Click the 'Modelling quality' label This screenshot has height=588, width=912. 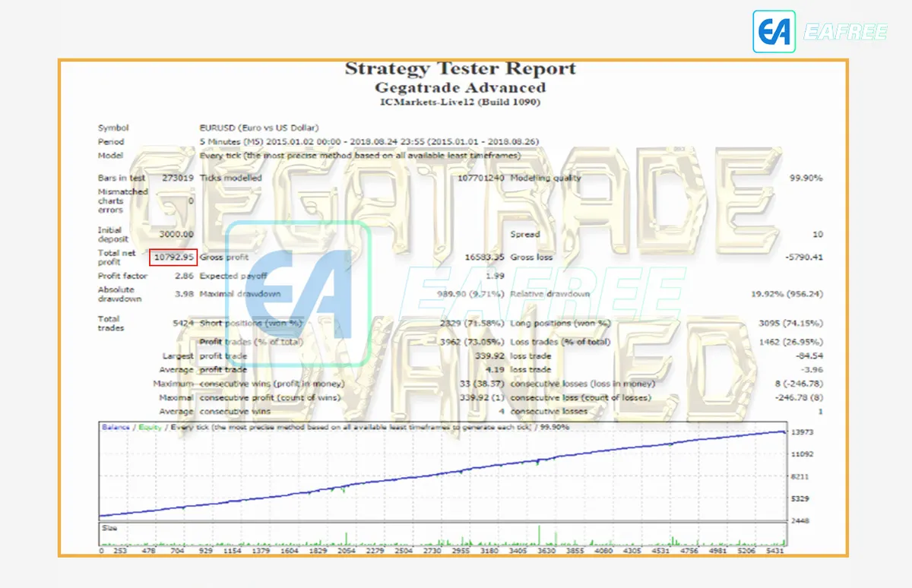pos(546,178)
